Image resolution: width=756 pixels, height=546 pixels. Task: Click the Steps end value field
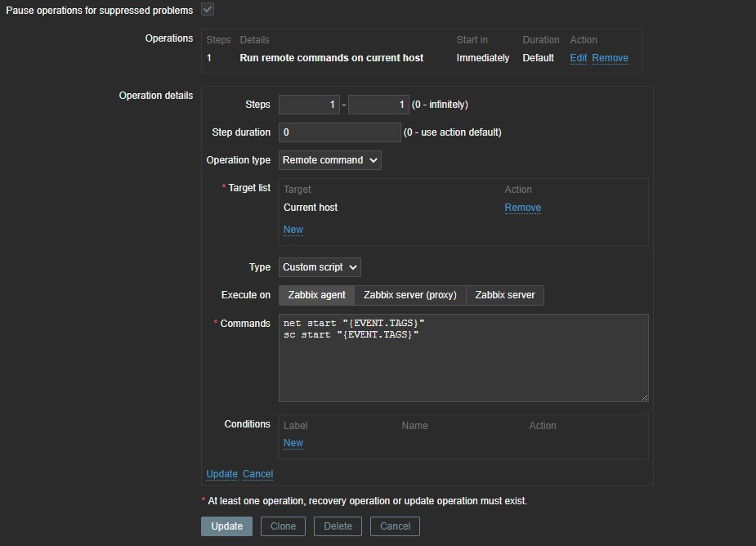378,105
